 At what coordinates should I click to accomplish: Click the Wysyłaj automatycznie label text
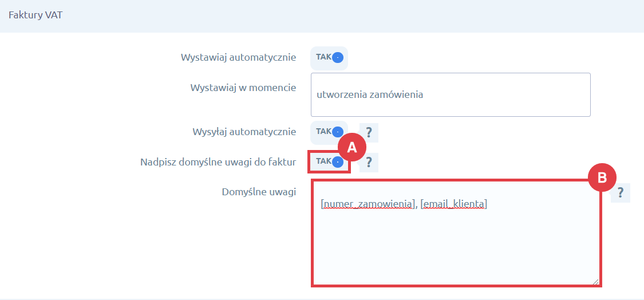pos(244,132)
